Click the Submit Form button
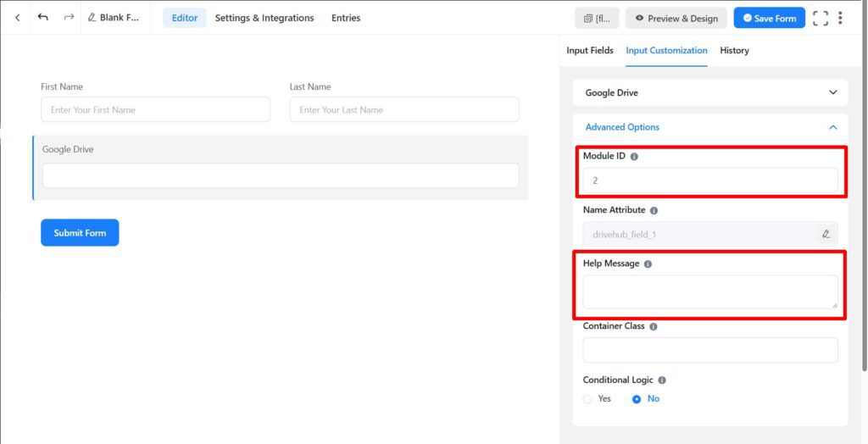 [x=80, y=232]
